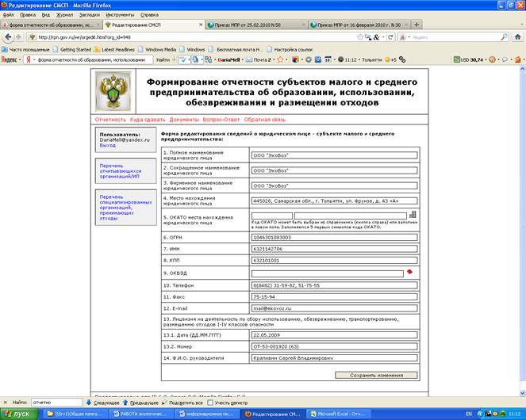This screenshot has height=420, width=526.
Task: Click the EN language indicator in system tray
Action: point(469,414)
